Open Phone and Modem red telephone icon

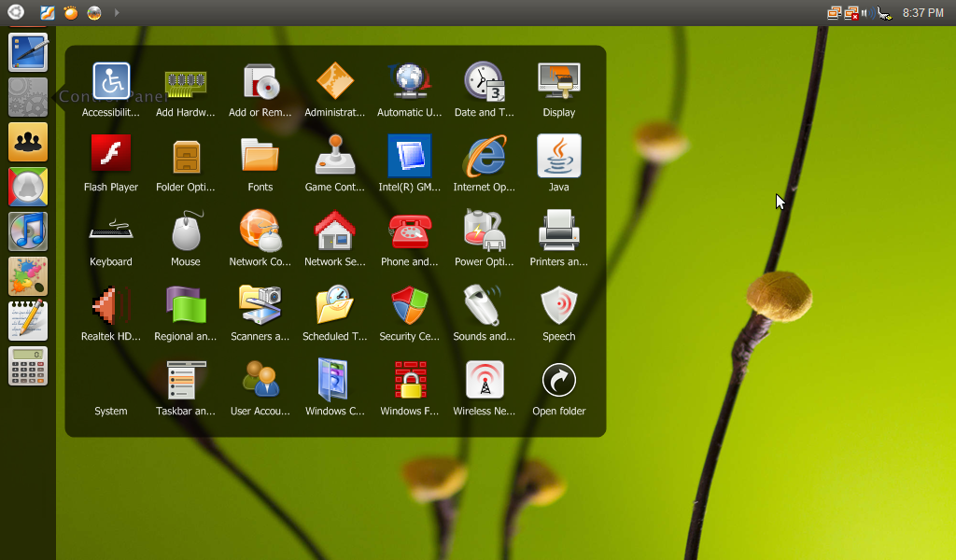tap(410, 231)
